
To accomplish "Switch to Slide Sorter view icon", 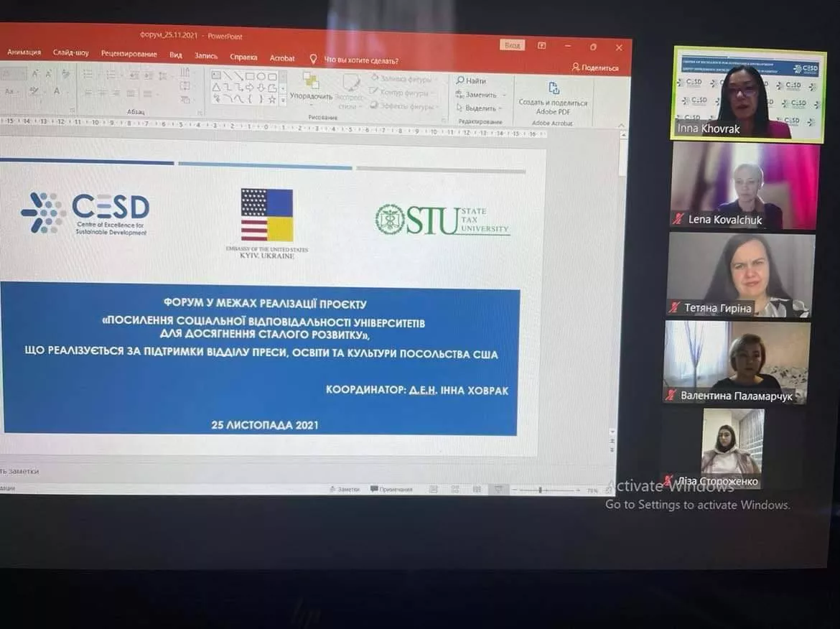I will 455,490.
